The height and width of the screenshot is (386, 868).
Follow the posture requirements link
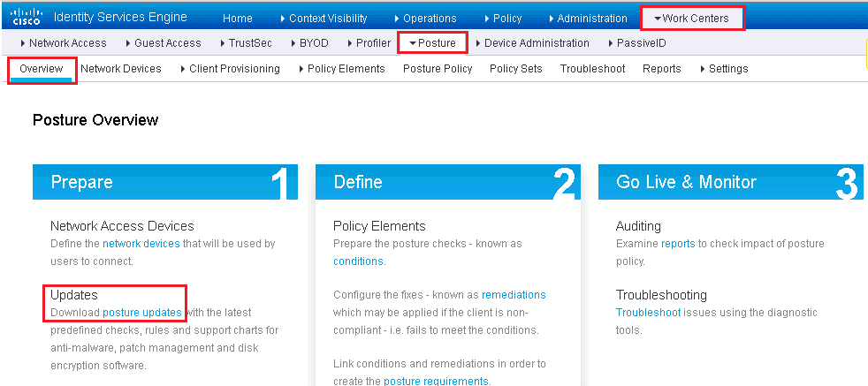point(436,381)
